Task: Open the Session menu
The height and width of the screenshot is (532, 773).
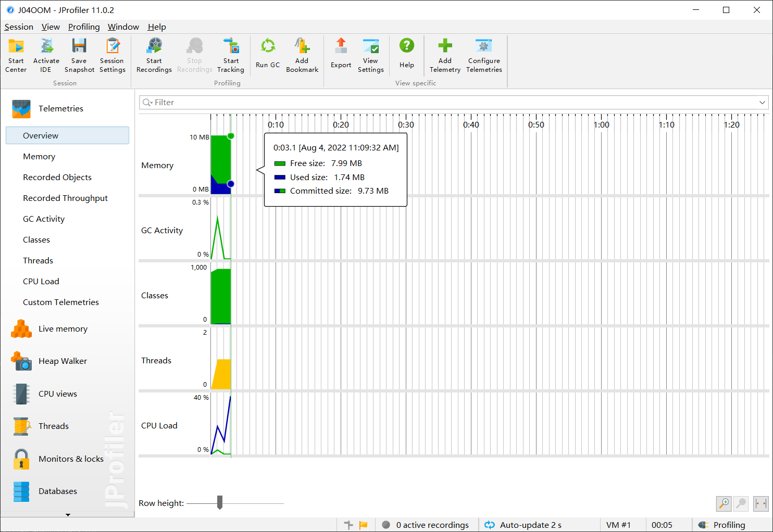Action: coord(19,27)
